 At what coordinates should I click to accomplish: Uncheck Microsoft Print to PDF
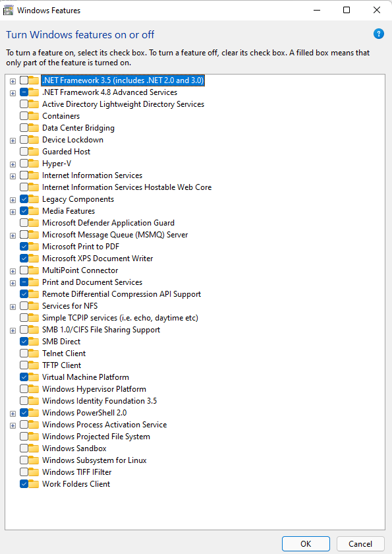[x=24, y=246]
